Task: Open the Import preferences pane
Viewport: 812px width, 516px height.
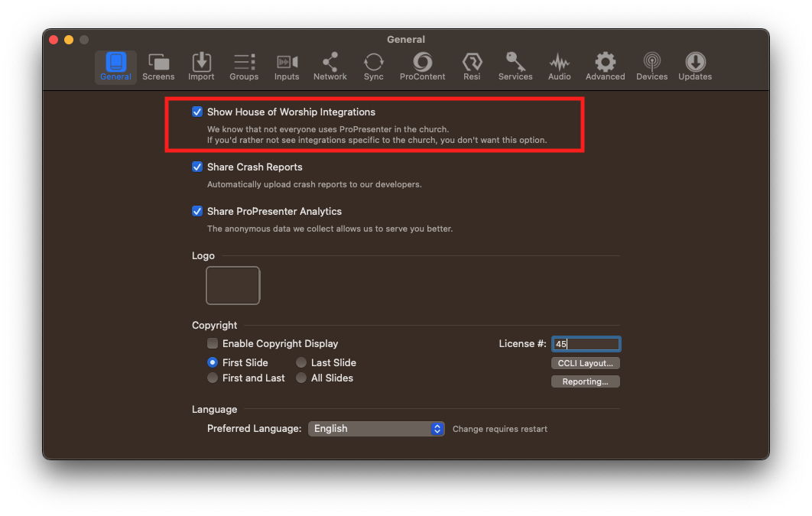Action: [x=201, y=67]
